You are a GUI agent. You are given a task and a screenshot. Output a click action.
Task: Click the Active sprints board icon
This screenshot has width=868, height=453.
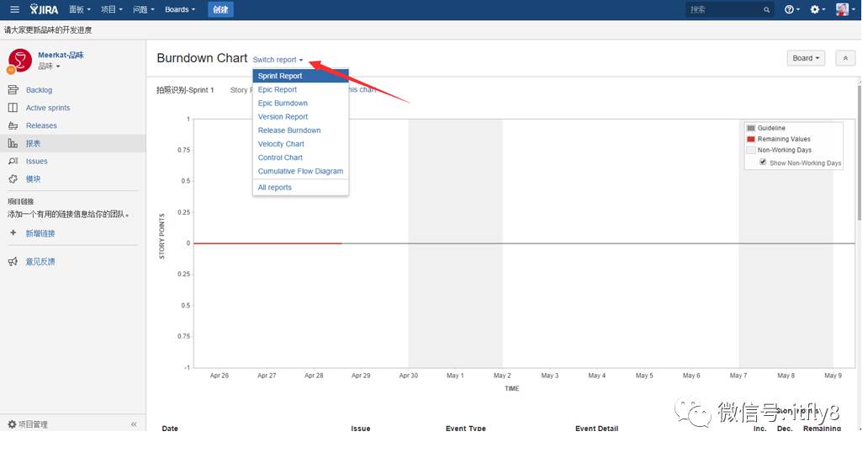click(x=13, y=108)
